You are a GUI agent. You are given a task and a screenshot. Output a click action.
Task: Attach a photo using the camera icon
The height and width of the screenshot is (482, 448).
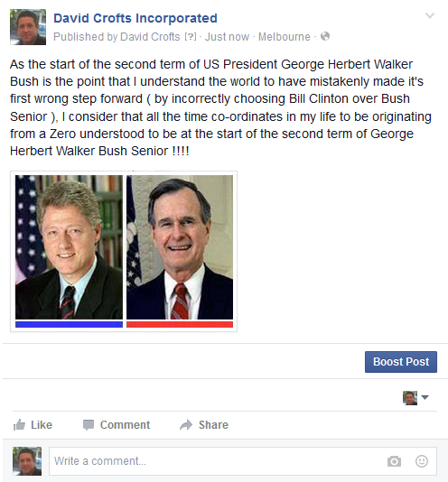click(394, 461)
